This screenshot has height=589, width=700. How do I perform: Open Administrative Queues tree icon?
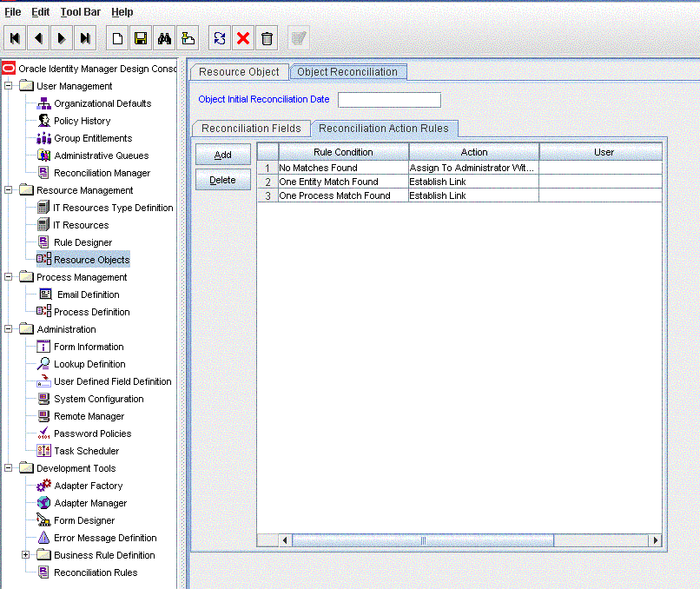click(43, 156)
